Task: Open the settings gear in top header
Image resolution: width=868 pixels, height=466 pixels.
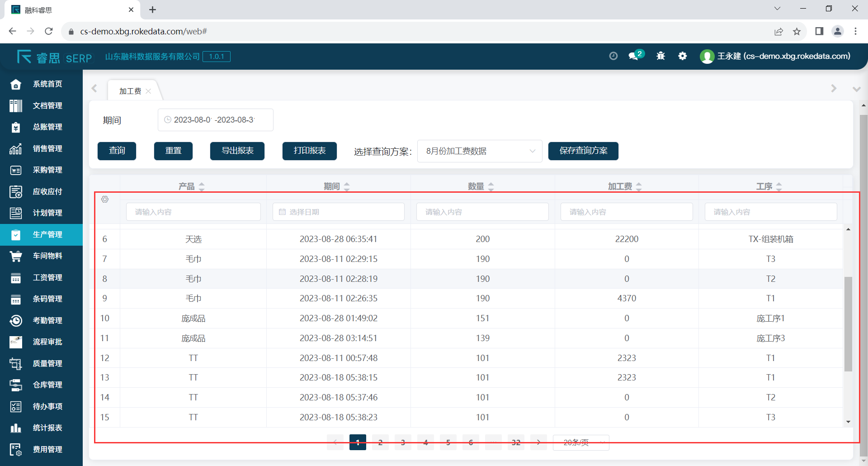Action: click(x=683, y=56)
